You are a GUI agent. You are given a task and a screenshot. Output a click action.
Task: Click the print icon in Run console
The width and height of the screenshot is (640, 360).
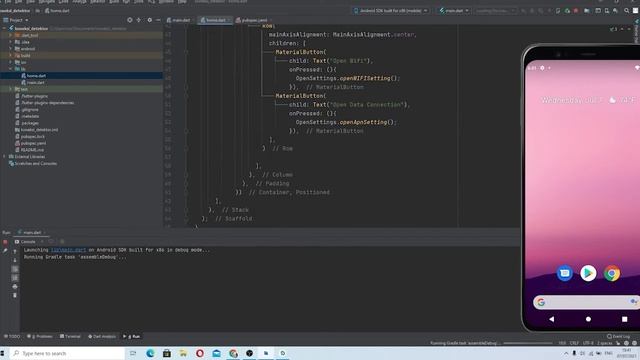[x=15, y=287]
